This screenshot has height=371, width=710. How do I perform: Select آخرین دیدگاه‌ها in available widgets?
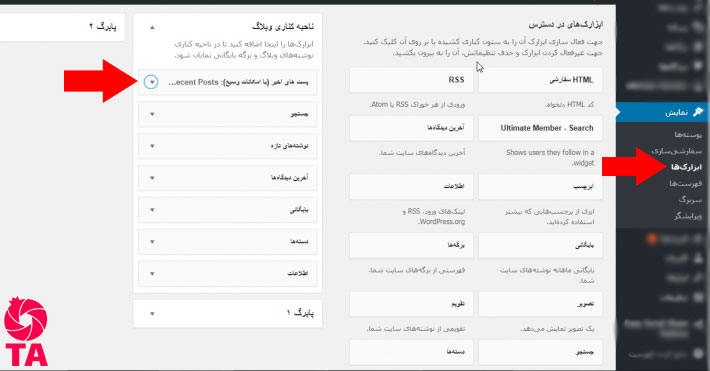click(x=411, y=128)
